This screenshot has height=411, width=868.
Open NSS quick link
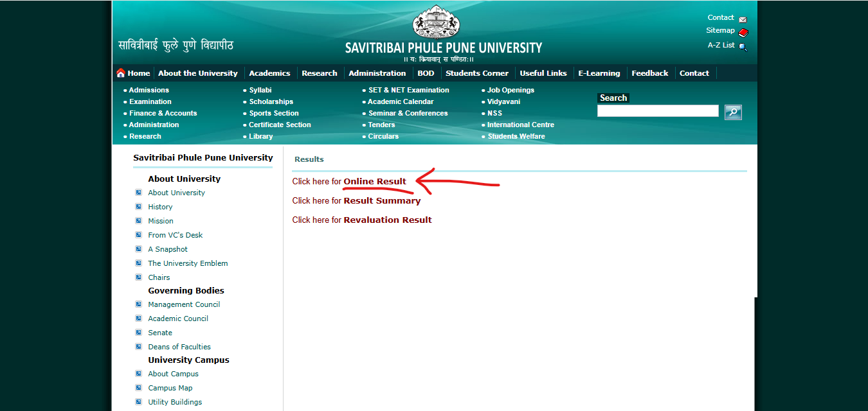point(495,113)
